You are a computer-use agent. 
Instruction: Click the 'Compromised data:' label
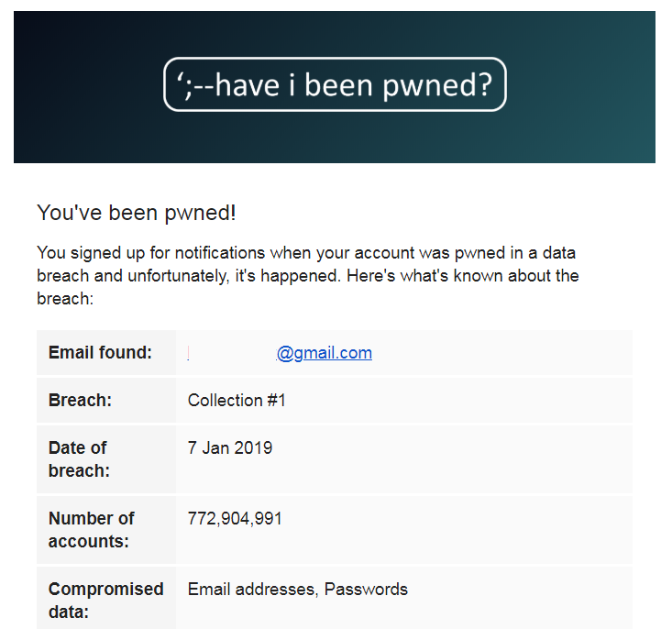(105, 601)
